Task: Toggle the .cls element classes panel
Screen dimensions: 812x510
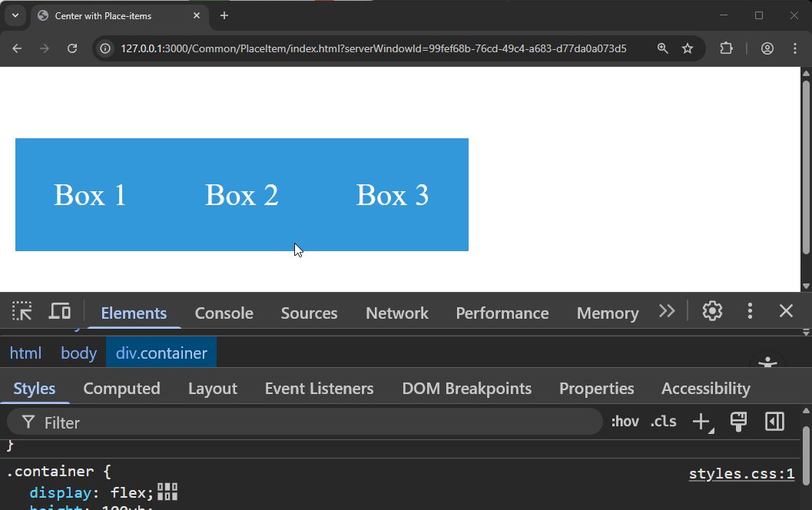Action: (x=663, y=422)
